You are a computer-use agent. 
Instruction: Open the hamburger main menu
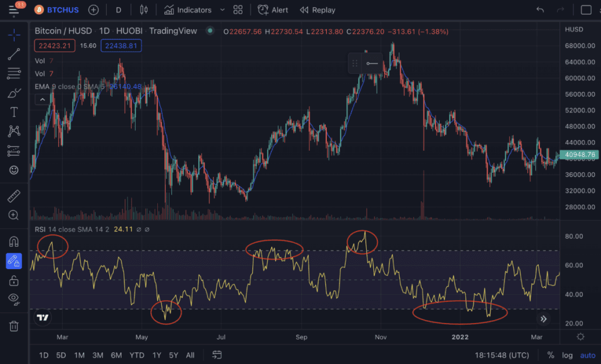14,11
